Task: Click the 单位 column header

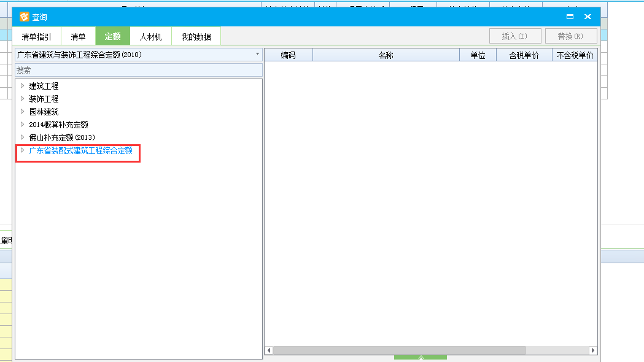Action: [x=478, y=55]
